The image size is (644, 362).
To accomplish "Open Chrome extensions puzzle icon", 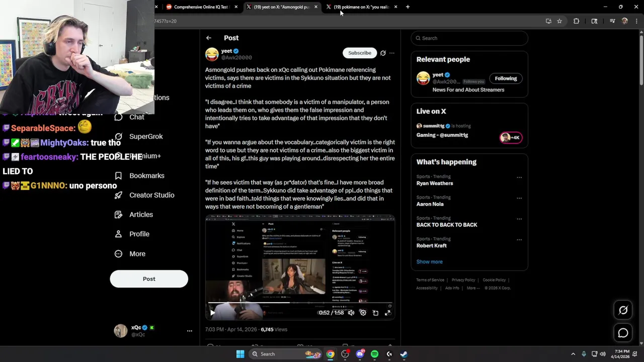I will tap(576, 21).
